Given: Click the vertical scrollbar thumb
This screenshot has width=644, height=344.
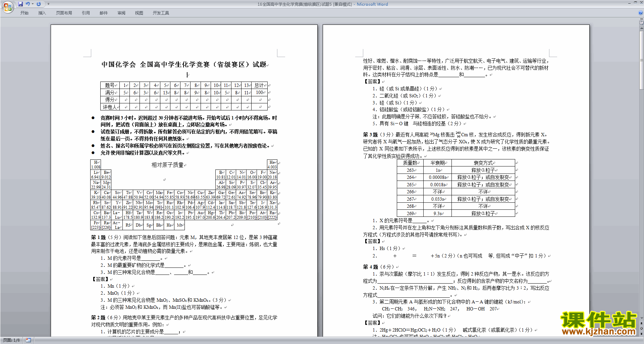Looking at the screenshot, I should (642, 60).
